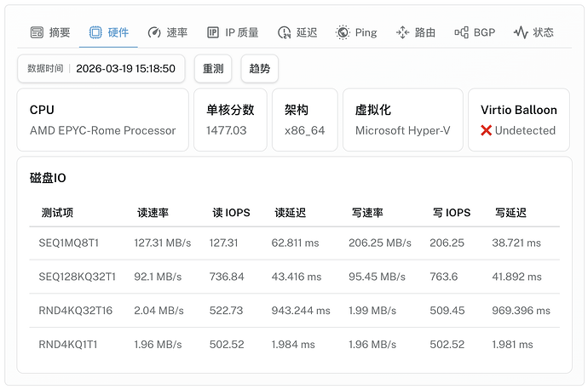This screenshot has width=588, height=389.
Task: Click the 状态 pulse icon
Action: 521,32
